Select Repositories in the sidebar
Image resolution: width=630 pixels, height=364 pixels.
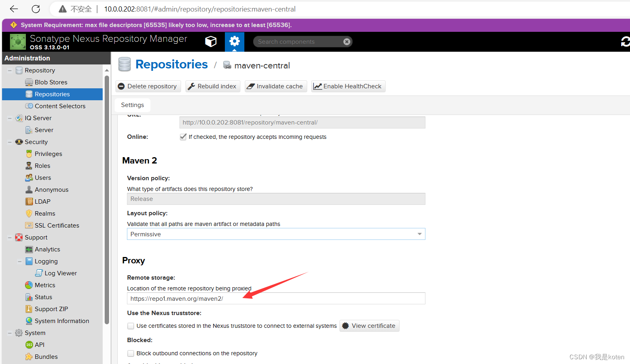pyautogui.click(x=52, y=94)
